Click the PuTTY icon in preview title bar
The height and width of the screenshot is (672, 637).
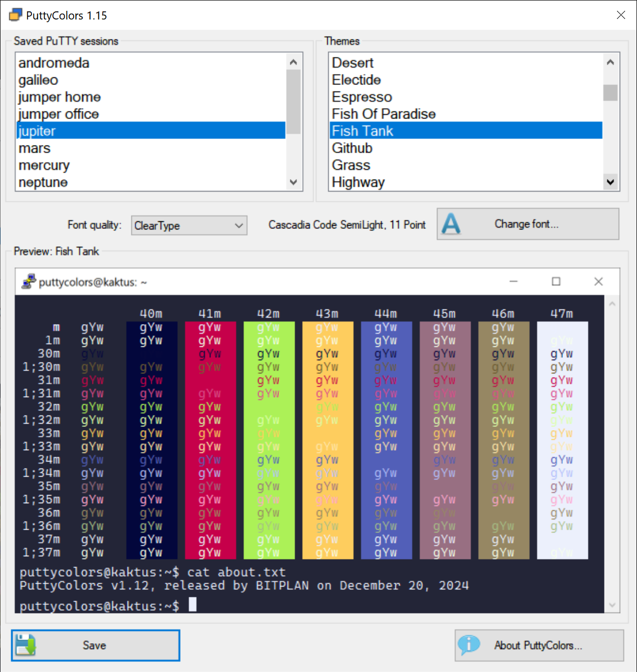[x=29, y=282]
